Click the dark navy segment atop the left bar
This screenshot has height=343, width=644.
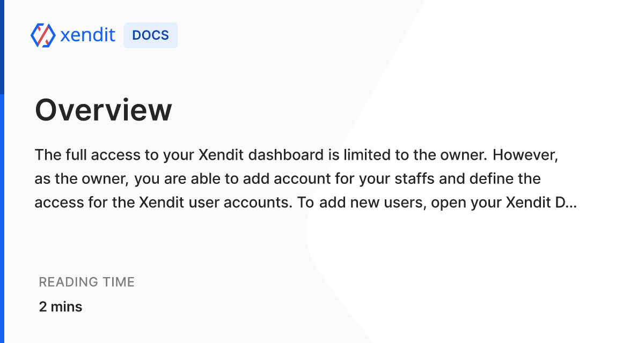tap(2, 47)
